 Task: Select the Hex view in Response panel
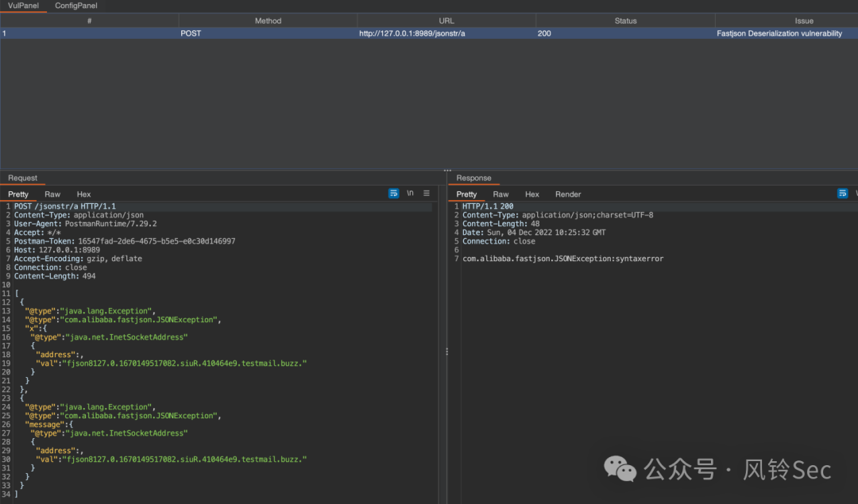tap(531, 194)
